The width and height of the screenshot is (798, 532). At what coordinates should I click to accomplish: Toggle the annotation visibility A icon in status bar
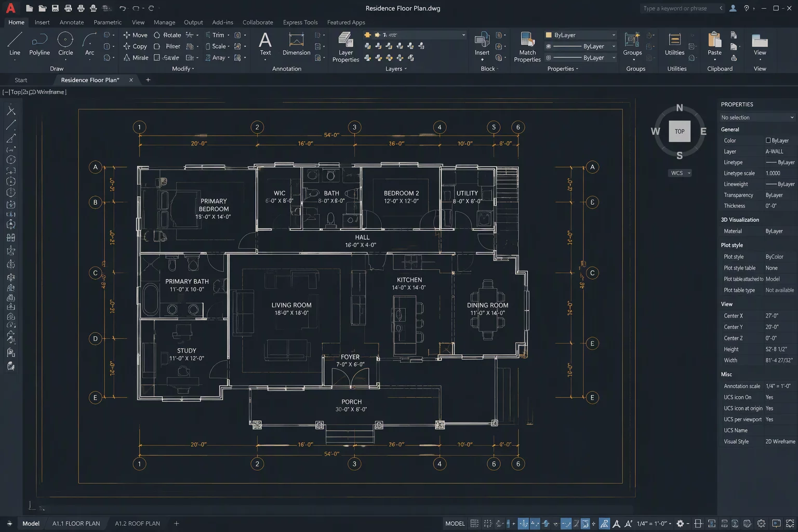[616, 523]
